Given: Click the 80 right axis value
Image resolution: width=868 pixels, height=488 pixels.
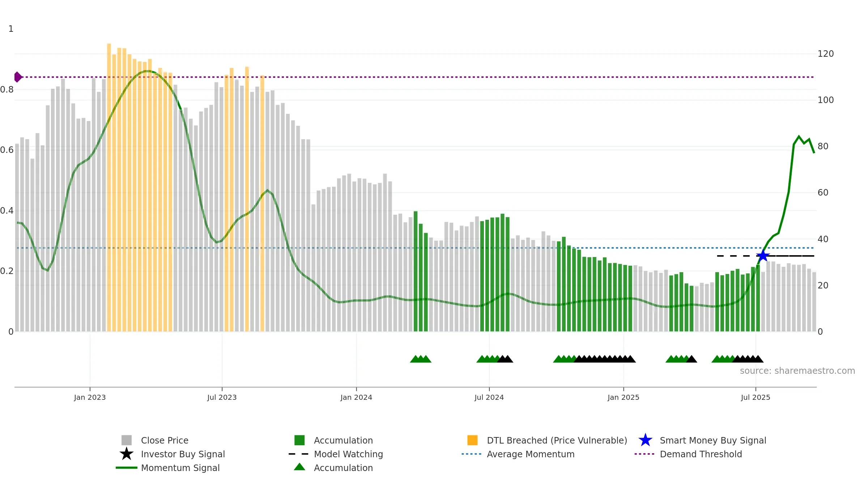Looking at the screenshot, I should pos(823,146).
